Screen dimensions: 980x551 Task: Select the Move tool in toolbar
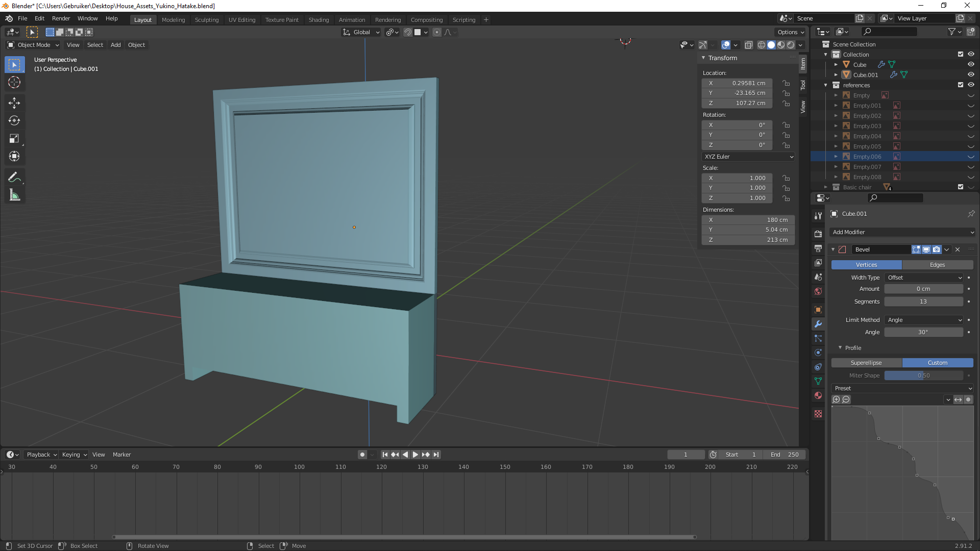(x=14, y=103)
